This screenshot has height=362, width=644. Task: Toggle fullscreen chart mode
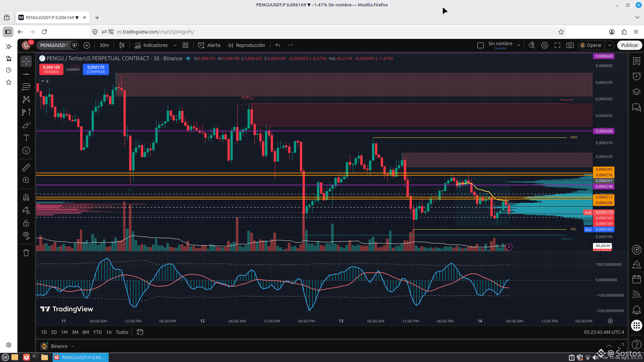click(x=557, y=45)
